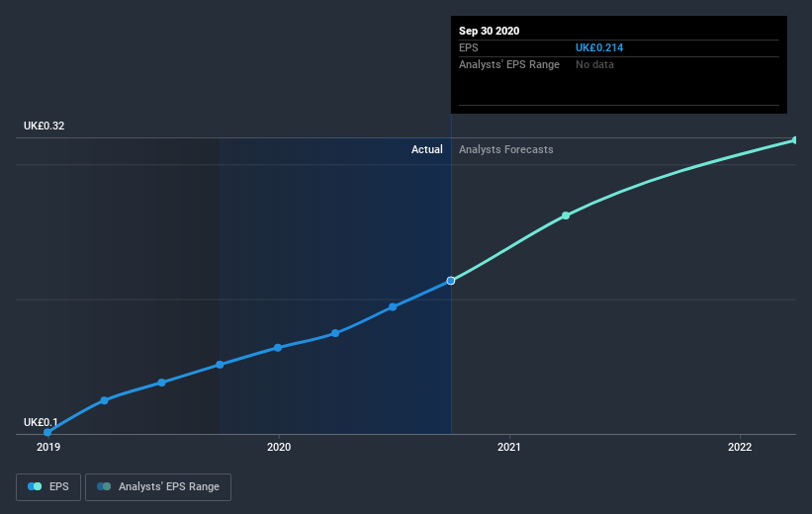The image size is (812, 514).
Task: Click the 2019 x-axis label
Action: 48,447
